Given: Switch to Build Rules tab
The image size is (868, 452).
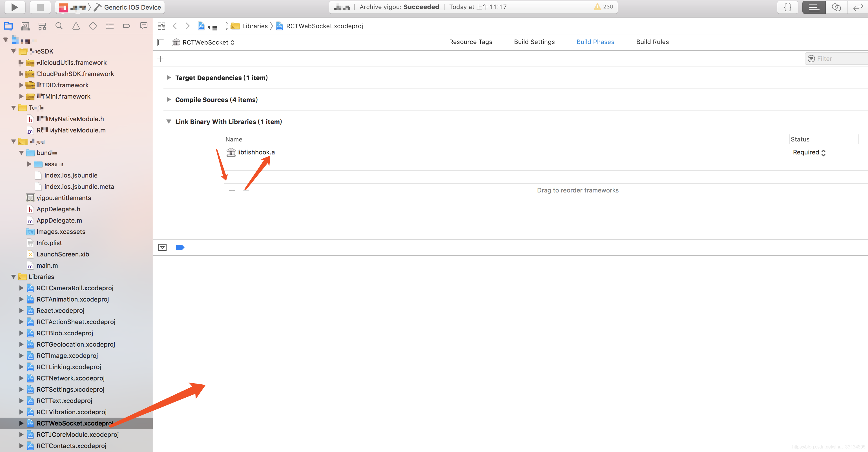Looking at the screenshot, I should [x=652, y=42].
